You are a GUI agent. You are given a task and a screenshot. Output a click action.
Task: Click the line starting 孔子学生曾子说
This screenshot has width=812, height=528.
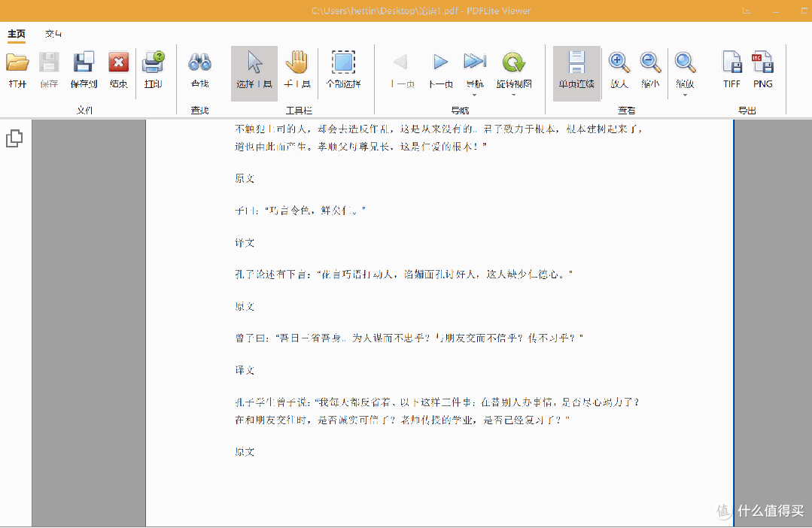437,402
